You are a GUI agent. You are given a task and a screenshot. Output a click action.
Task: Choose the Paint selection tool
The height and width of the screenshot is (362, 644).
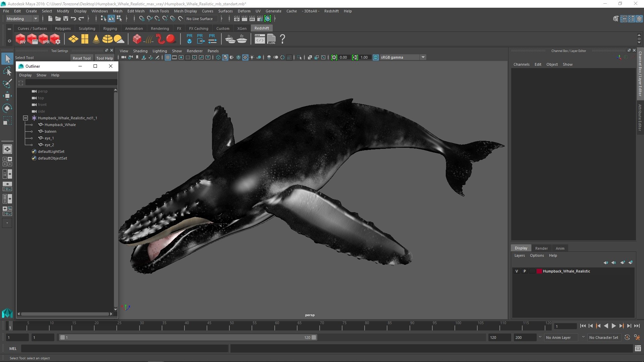pos(7,83)
